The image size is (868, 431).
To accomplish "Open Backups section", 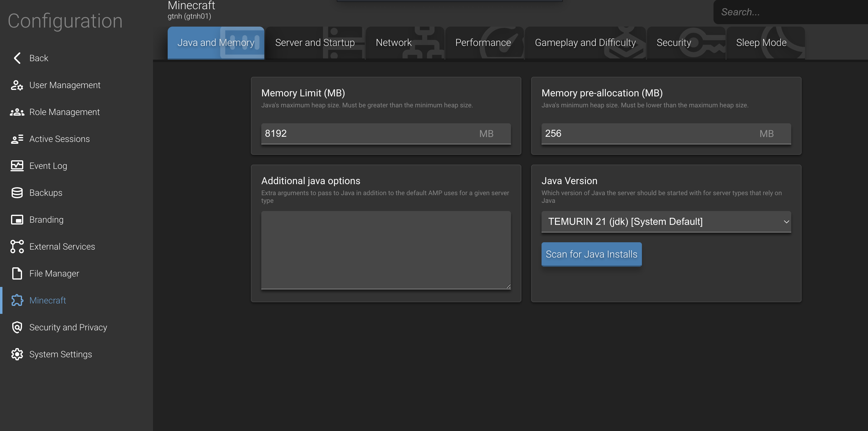I will tap(76, 193).
